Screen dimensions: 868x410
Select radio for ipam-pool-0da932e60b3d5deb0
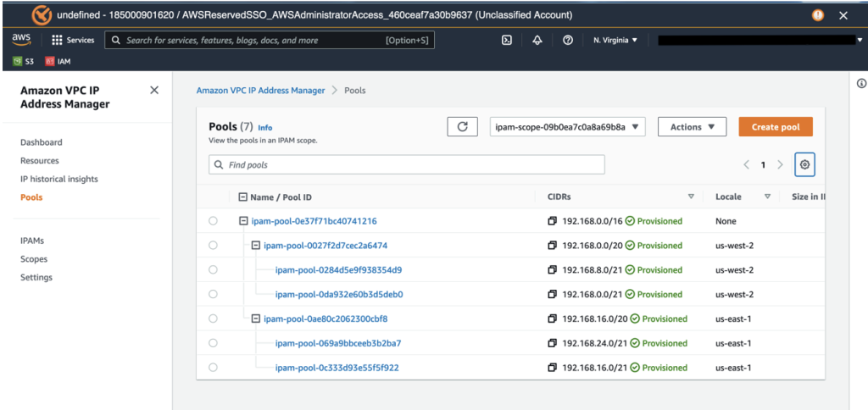[213, 294]
